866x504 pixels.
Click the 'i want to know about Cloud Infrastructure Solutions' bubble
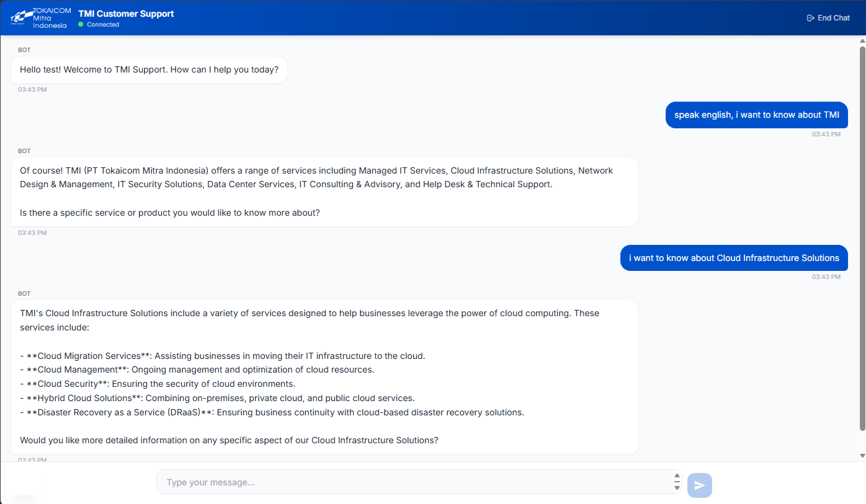[734, 258]
